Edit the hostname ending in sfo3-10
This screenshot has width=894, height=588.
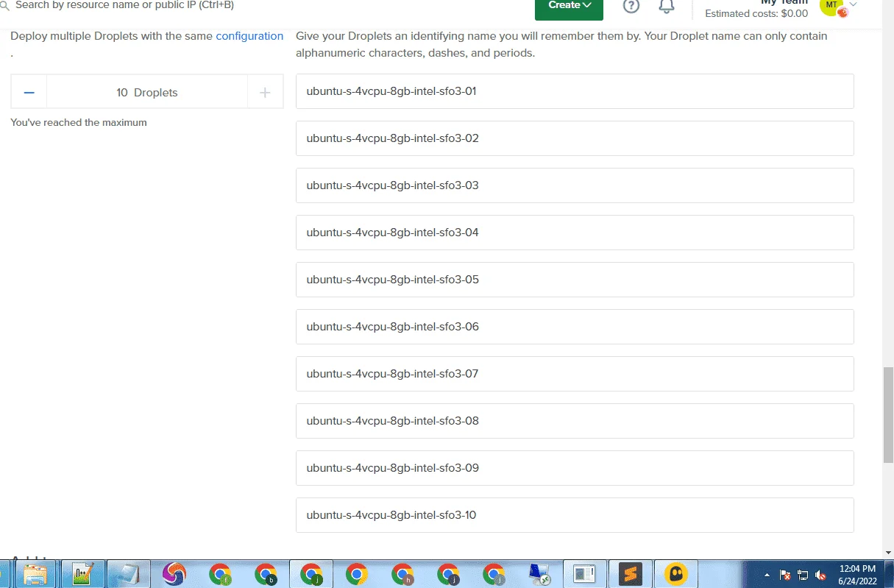click(575, 515)
